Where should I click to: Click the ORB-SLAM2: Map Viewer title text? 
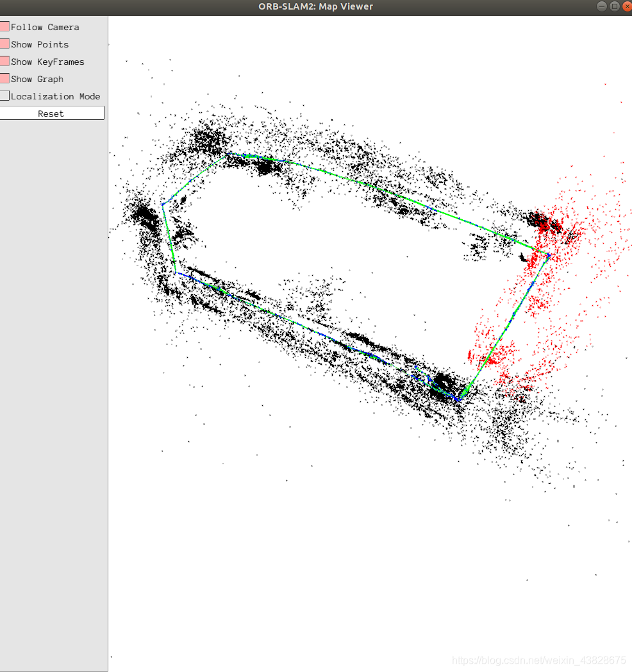[316, 6]
